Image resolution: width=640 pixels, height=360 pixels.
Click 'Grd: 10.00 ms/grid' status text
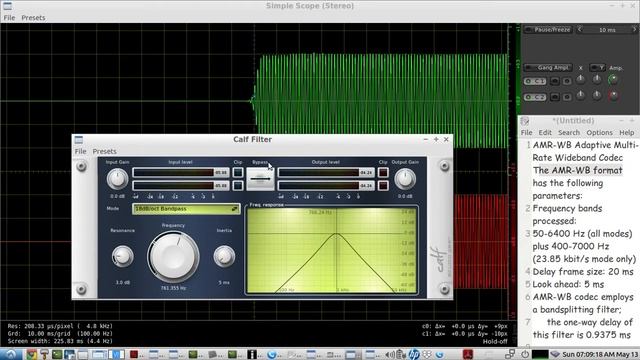point(60,333)
